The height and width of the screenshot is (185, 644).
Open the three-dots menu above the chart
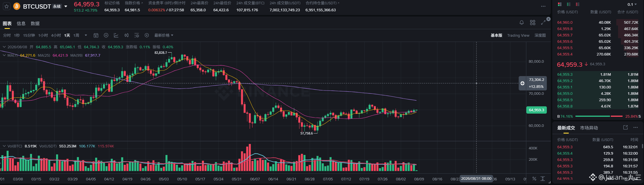coord(543,6)
